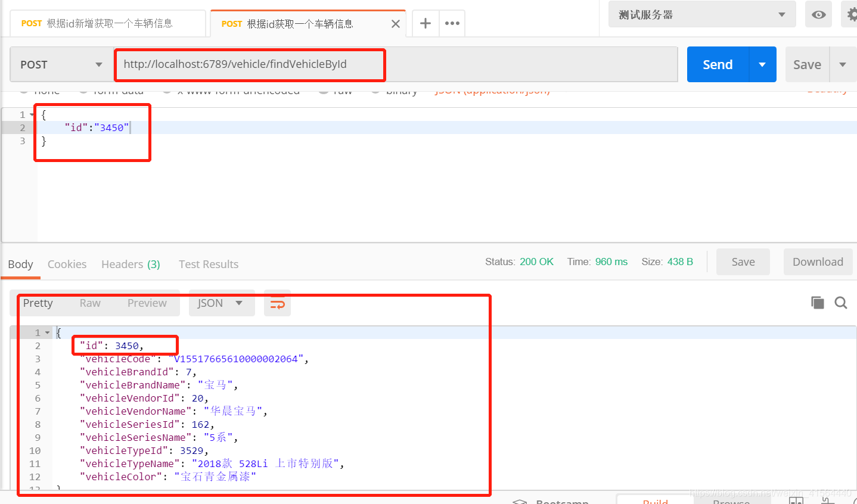Image resolution: width=857 pixels, height=504 pixels.
Task: Open the JSON format dropdown in response
Action: pos(221,303)
